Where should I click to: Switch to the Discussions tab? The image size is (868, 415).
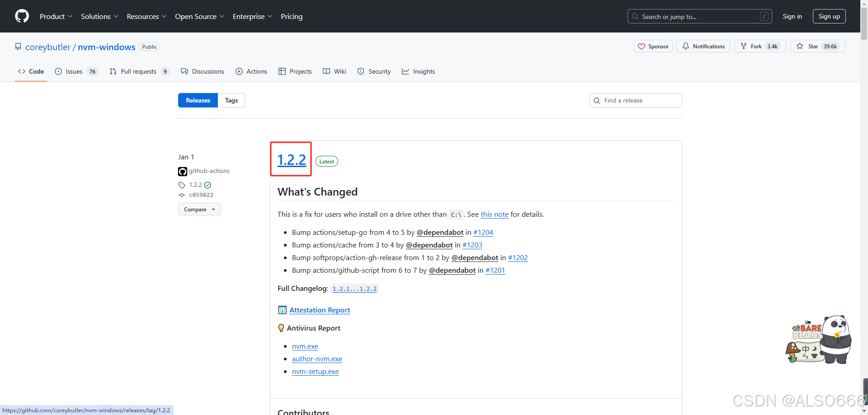point(203,71)
